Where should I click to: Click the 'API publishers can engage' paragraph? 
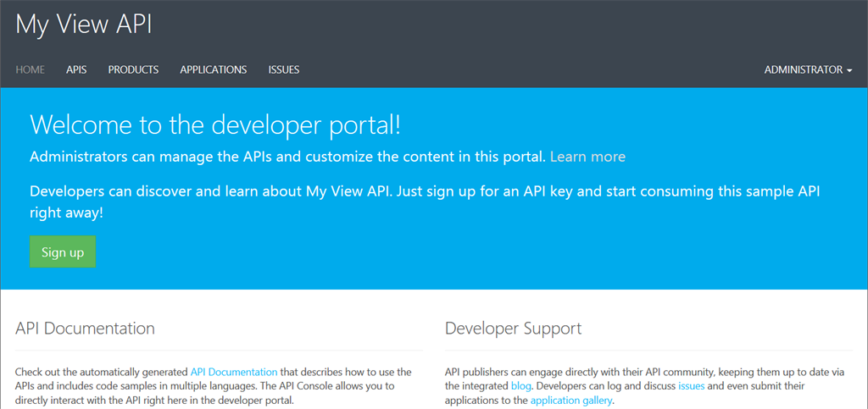(593, 372)
